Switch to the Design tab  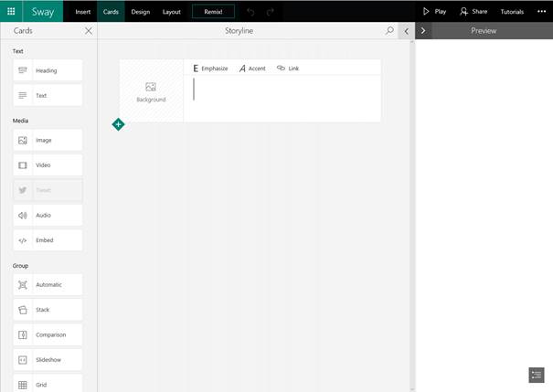pyautogui.click(x=140, y=12)
